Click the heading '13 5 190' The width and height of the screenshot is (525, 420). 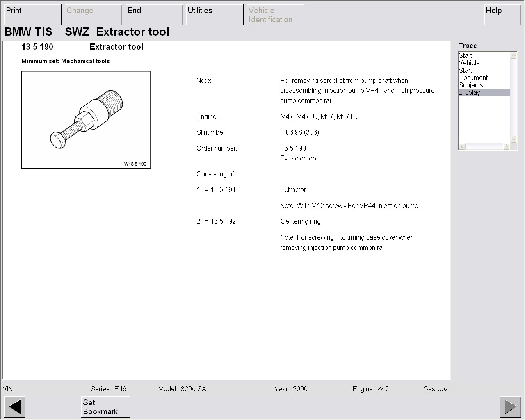(x=37, y=47)
